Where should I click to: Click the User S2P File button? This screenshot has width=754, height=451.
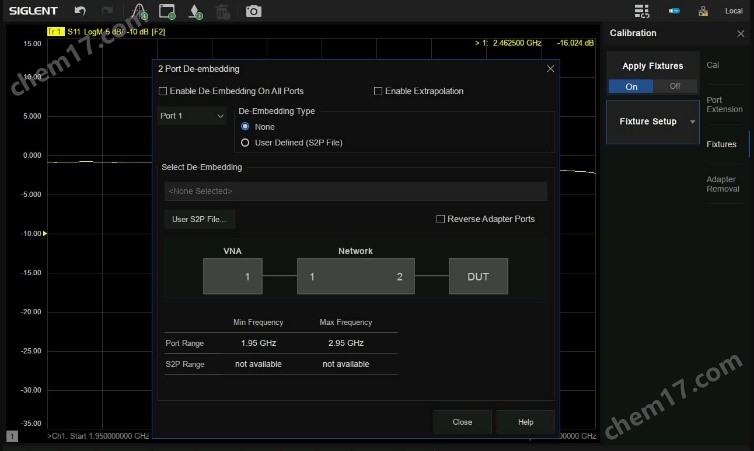coord(199,219)
